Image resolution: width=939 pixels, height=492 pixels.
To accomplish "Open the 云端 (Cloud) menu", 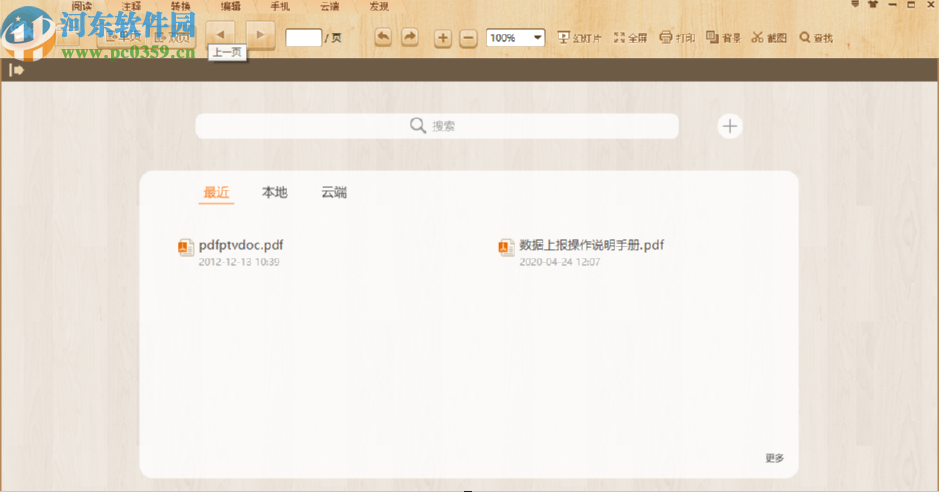I will (329, 6).
